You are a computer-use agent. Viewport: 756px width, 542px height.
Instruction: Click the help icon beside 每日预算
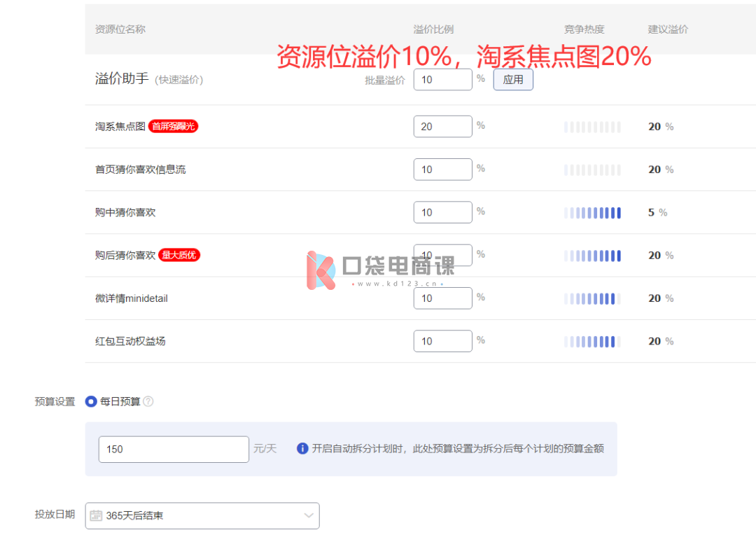[148, 401]
